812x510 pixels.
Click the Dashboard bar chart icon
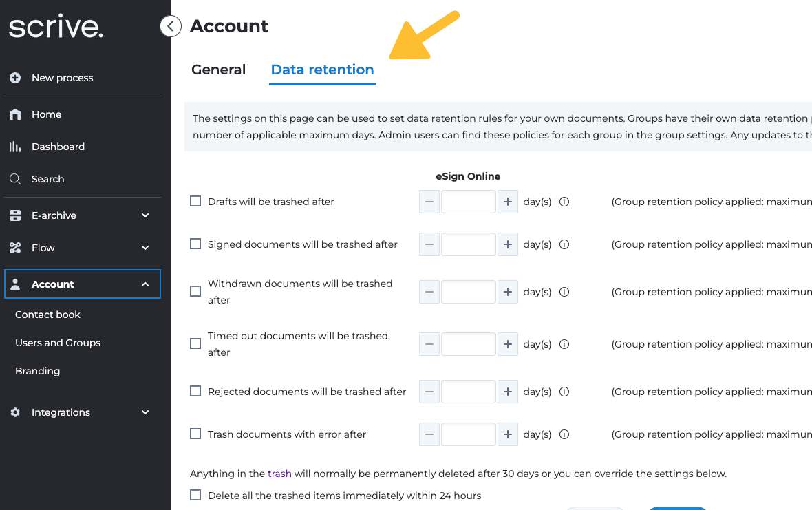(x=15, y=147)
